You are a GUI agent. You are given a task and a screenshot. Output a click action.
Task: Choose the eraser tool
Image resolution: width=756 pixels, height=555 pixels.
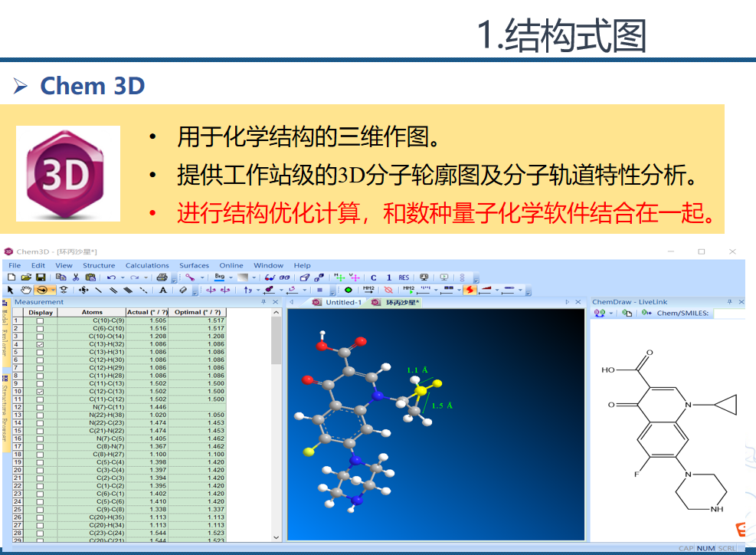click(x=183, y=291)
